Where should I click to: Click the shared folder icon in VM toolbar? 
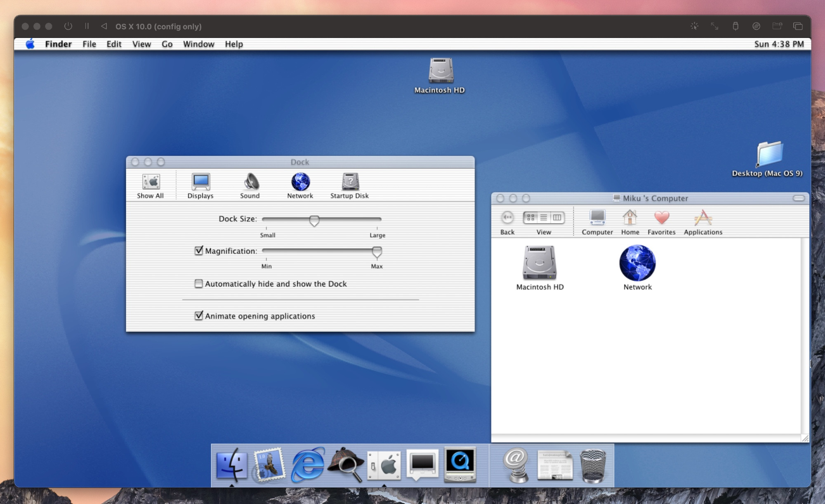(777, 26)
